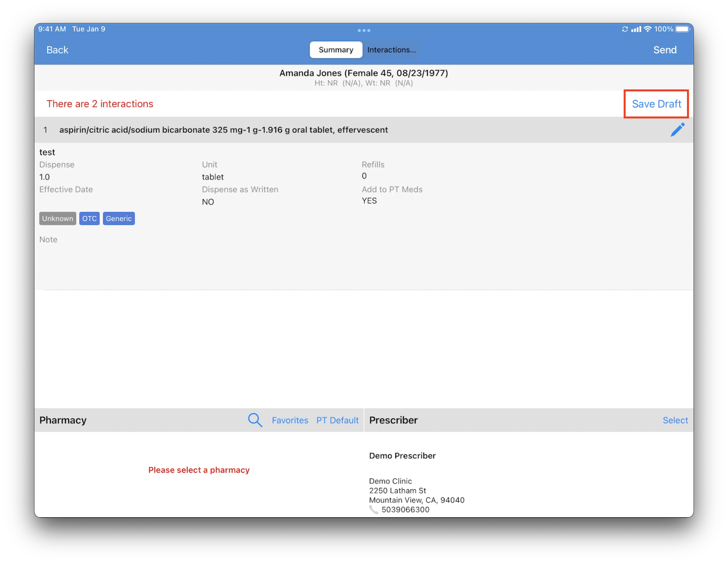Image resolution: width=728 pixels, height=563 pixels.
Task: Go Back to previous screen
Action: 57,50
